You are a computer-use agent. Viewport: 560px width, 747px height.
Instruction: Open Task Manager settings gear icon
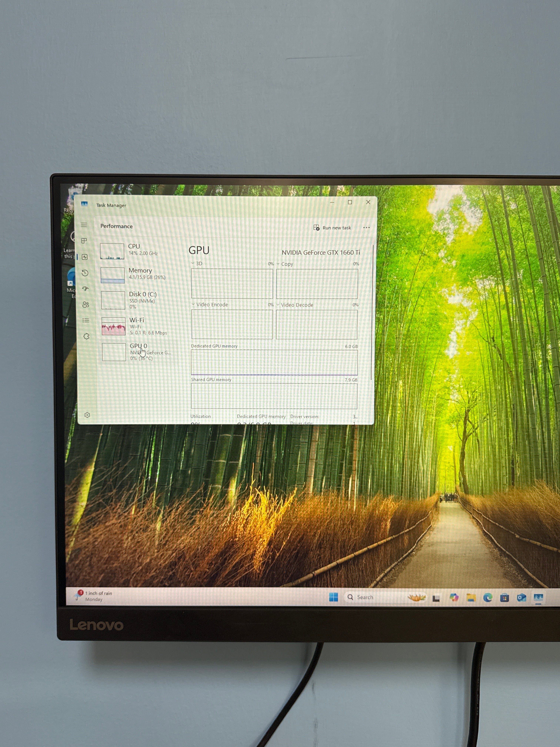(x=87, y=415)
